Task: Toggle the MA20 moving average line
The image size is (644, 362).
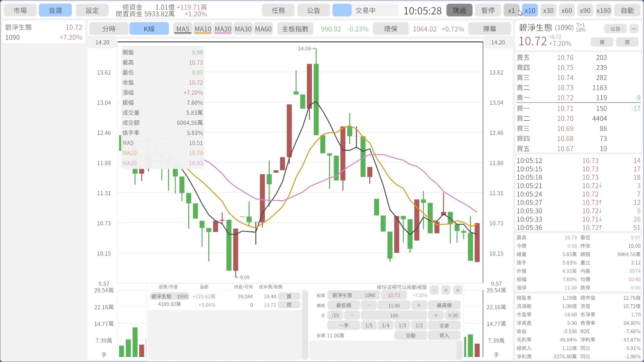Action: (x=223, y=29)
